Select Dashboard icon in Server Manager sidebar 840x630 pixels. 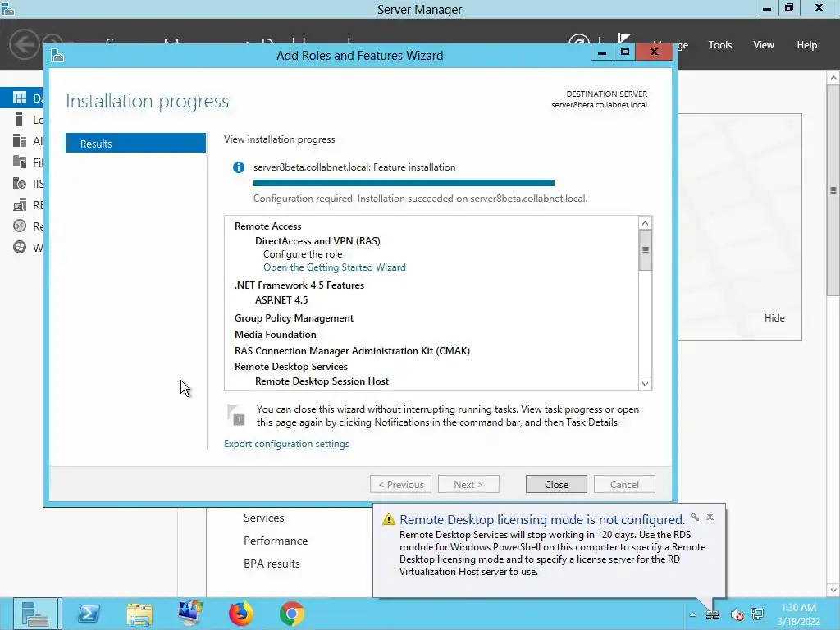[x=20, y=98]
